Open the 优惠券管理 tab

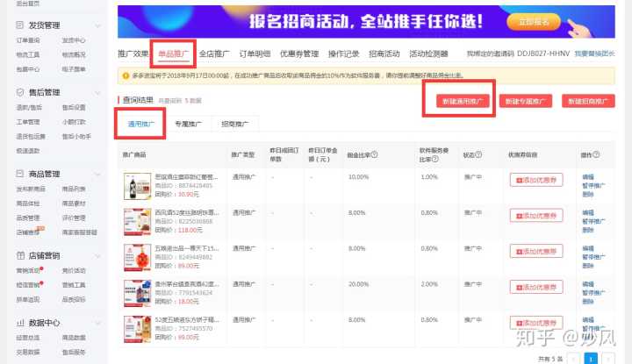[299, 54]
